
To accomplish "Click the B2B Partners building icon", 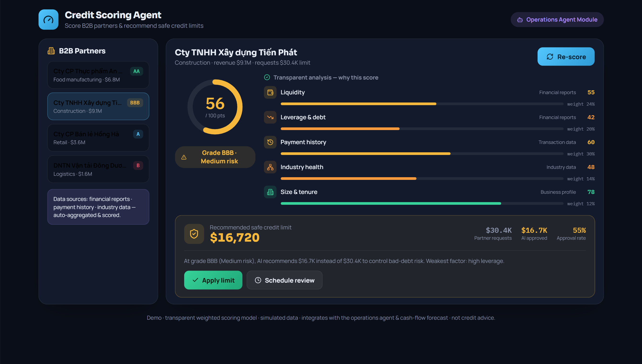I will 51,51.
